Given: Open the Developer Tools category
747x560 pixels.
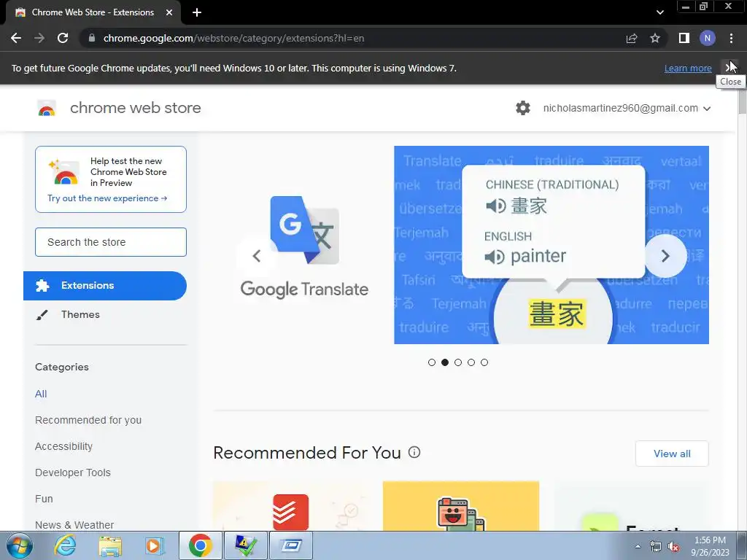Looking at the screenshot, I should point(73,472).
